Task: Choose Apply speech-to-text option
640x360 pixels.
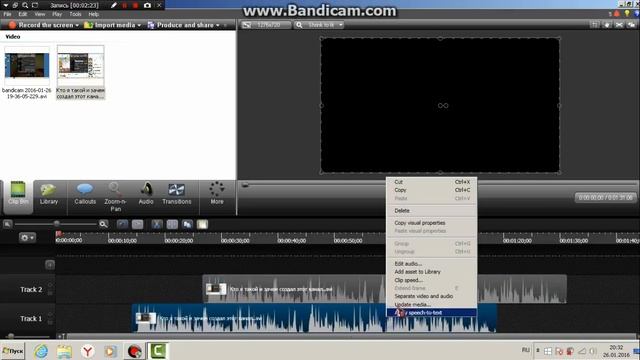Action: (431, 313)
